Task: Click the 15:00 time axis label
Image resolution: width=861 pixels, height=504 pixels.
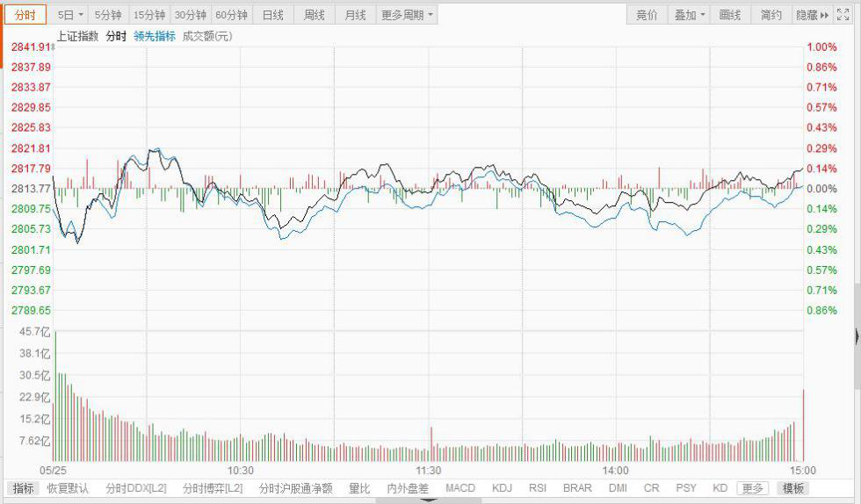Action: pos(803,471)
